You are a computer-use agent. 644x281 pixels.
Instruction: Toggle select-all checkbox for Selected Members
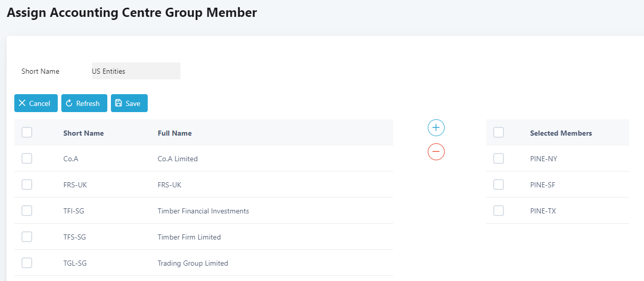coord(498,133)
